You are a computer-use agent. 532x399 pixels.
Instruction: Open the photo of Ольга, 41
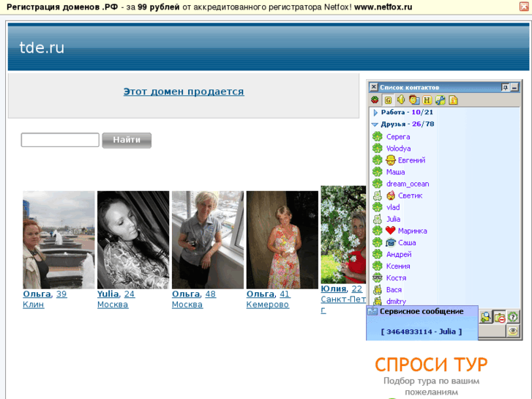282,239
